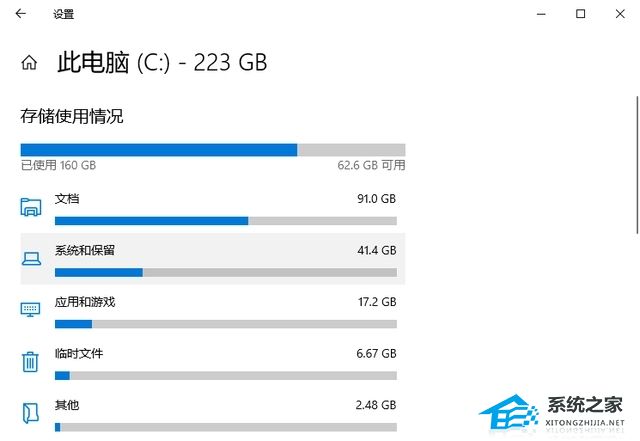Click the back arrow icon
Image resolution: width=640 pixels, height=441 pixels.
21,14
